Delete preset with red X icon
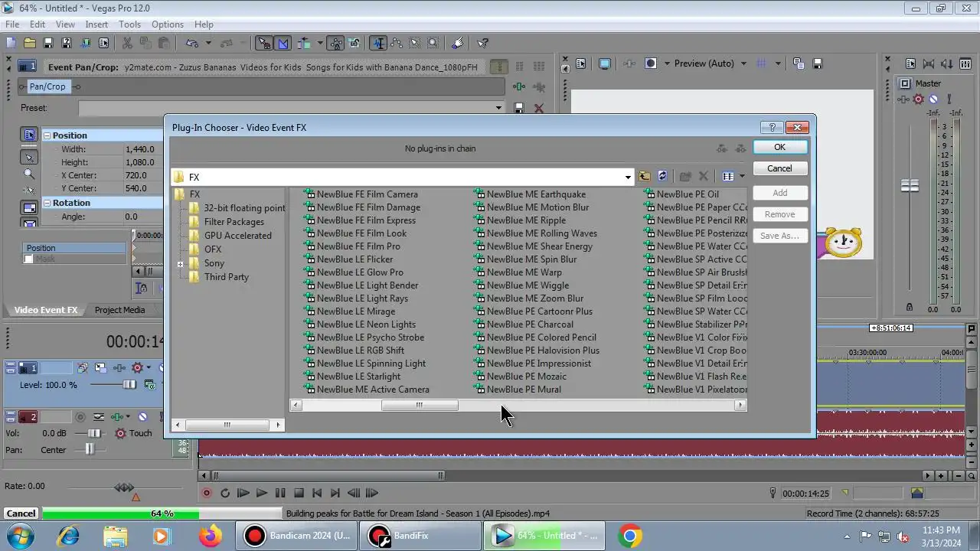980x551 pixels. 538,109
